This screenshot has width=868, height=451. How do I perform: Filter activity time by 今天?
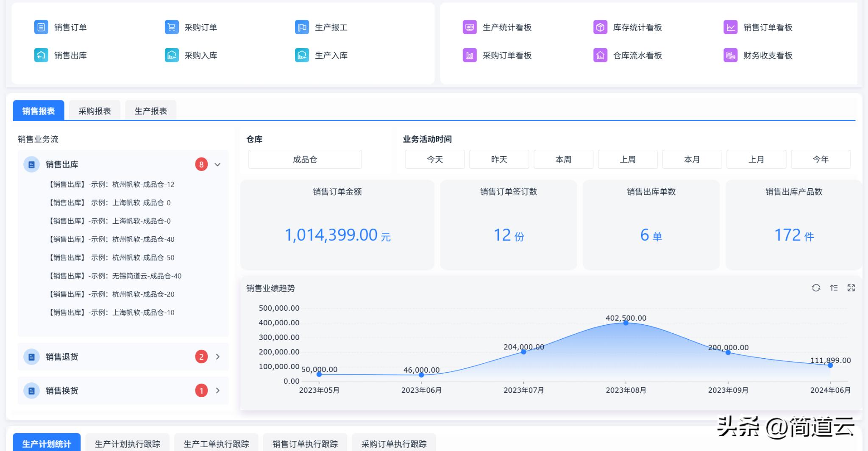tap(435, 159)
